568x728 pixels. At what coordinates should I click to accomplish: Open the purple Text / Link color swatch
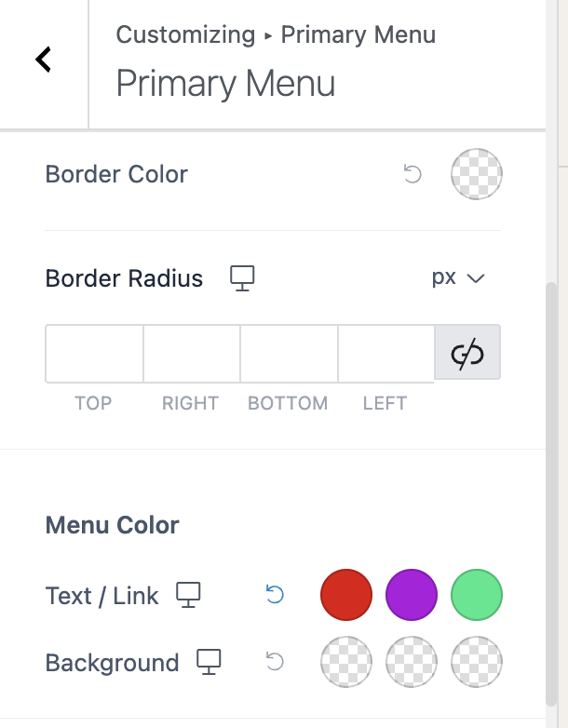point(411,595)
